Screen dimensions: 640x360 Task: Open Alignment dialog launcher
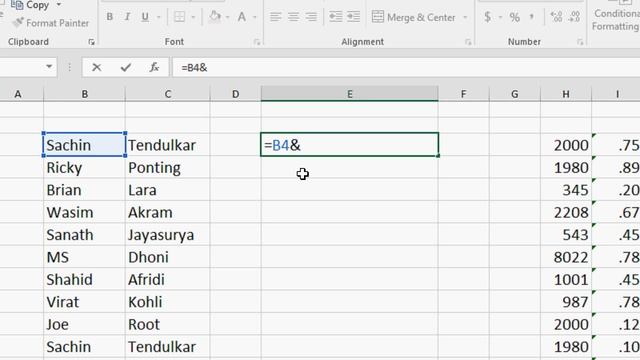pyautogui.click(x=468, y=42)
